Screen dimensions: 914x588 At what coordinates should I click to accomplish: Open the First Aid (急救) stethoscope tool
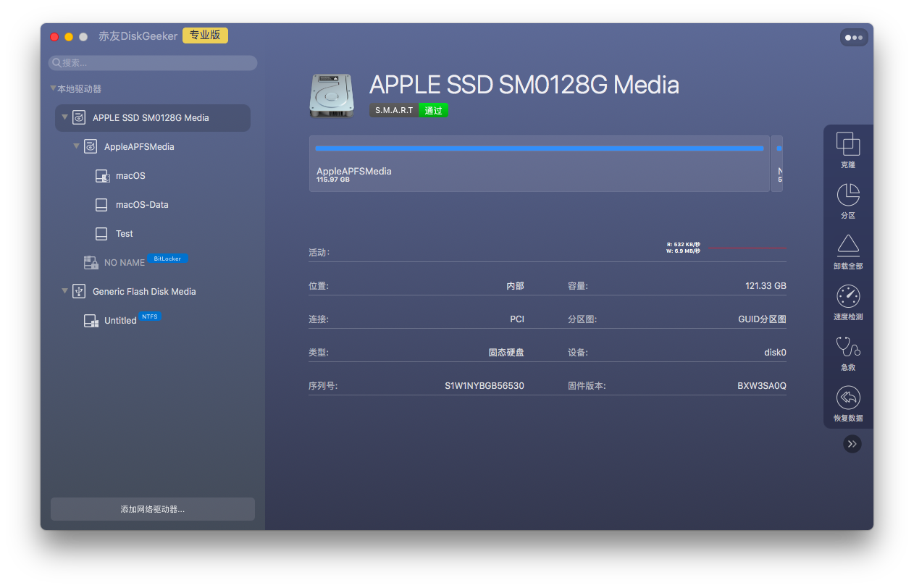tap(847, 347)
